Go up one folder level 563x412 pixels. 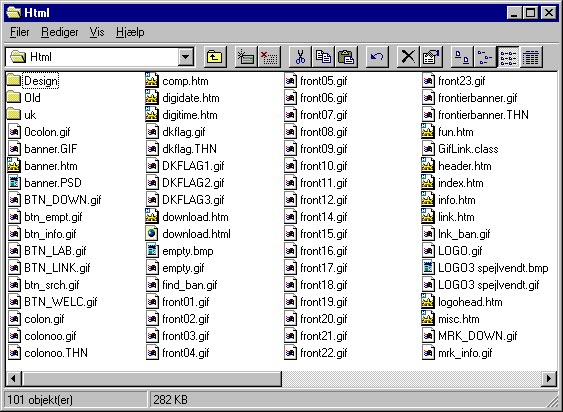click(215, 57)
